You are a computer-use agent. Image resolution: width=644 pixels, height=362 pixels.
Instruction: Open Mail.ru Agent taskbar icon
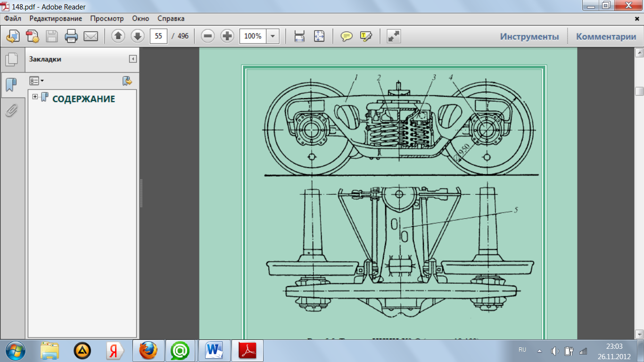pos(180,351)
